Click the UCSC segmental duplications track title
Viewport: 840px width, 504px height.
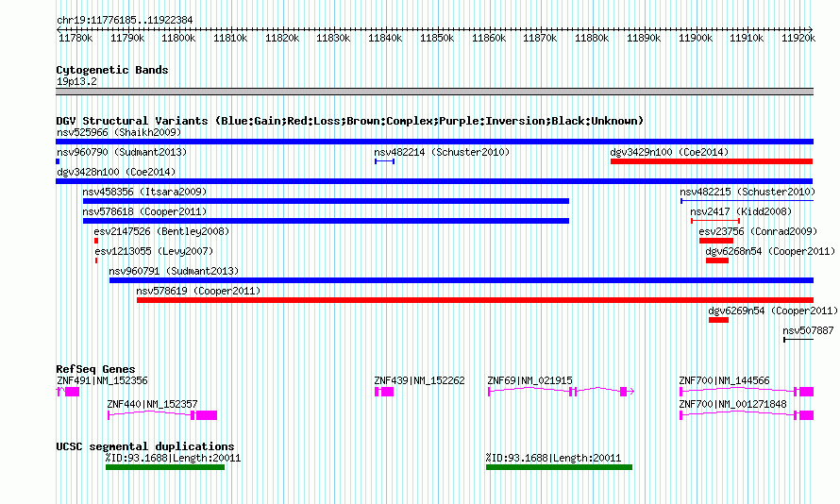[x=145, y=446]
